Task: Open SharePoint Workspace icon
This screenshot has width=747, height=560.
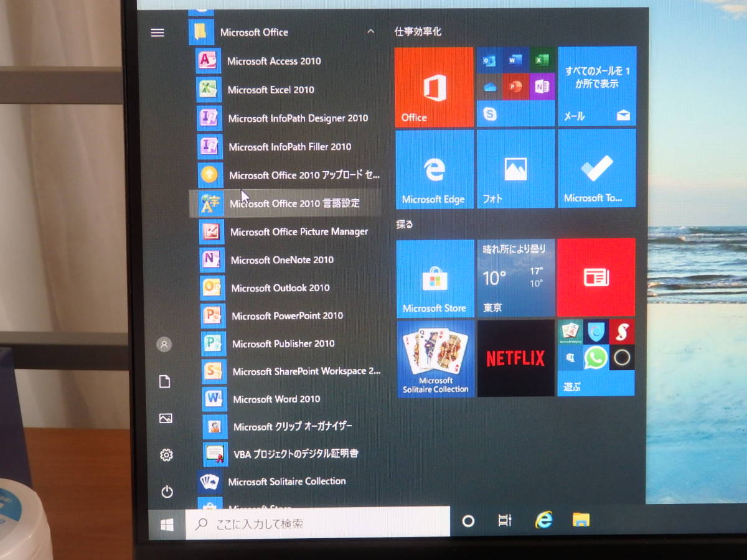Action: point(214,371)
